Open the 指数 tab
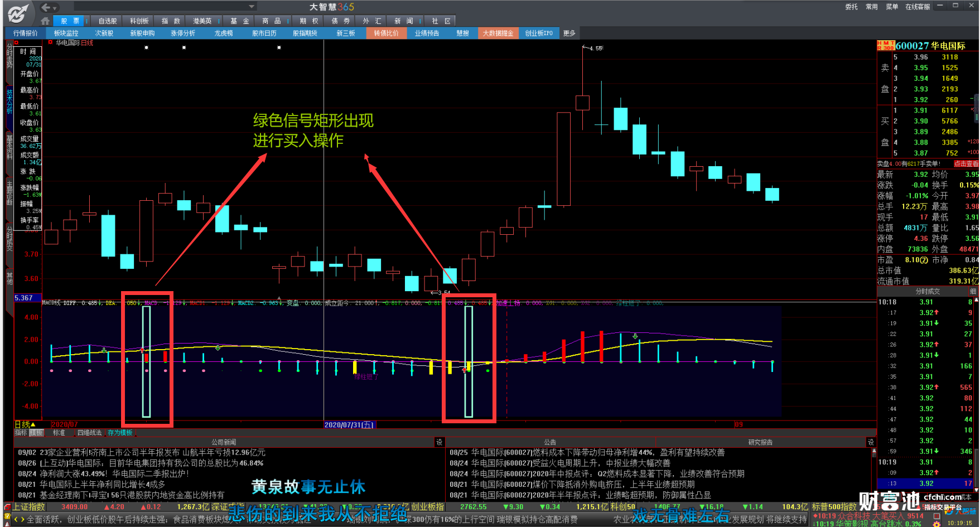The image size is (980, 527). pos(171,21)
